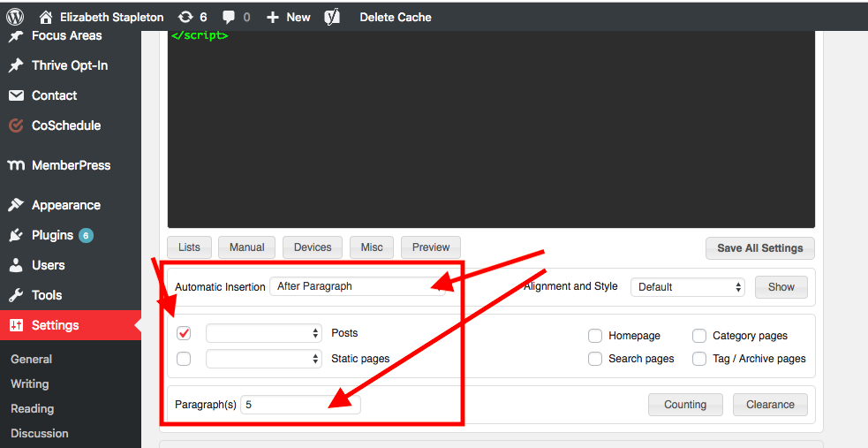Open the Automatic Insertion dropdown

point(358,286)
